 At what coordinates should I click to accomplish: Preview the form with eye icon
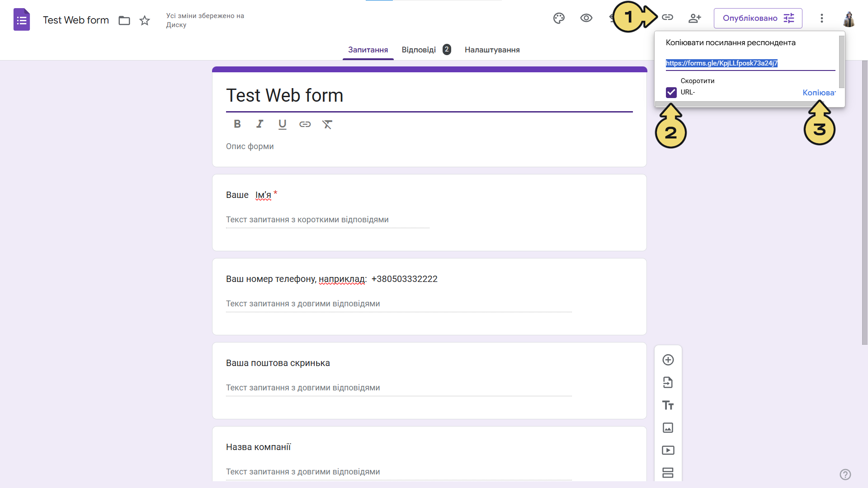pyautogui.click(x=586, y=18)
